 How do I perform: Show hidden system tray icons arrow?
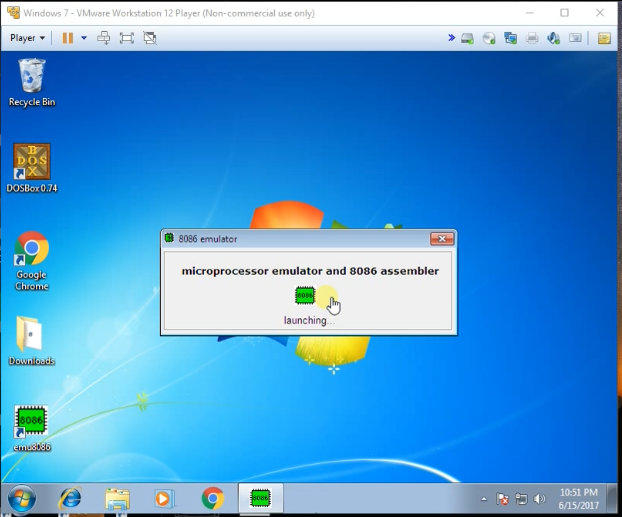pyautogui.click(x=484, y=499)
